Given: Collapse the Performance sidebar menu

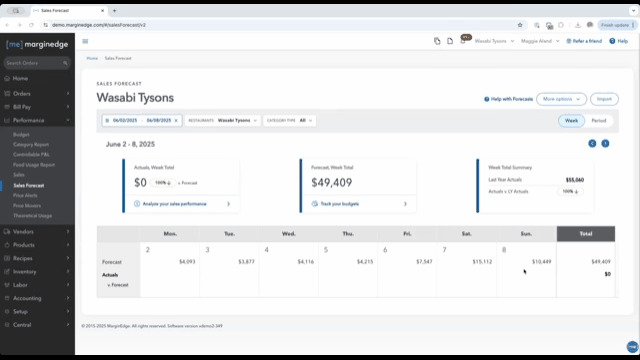Looking at the screenshot, I should pos(37,120).
